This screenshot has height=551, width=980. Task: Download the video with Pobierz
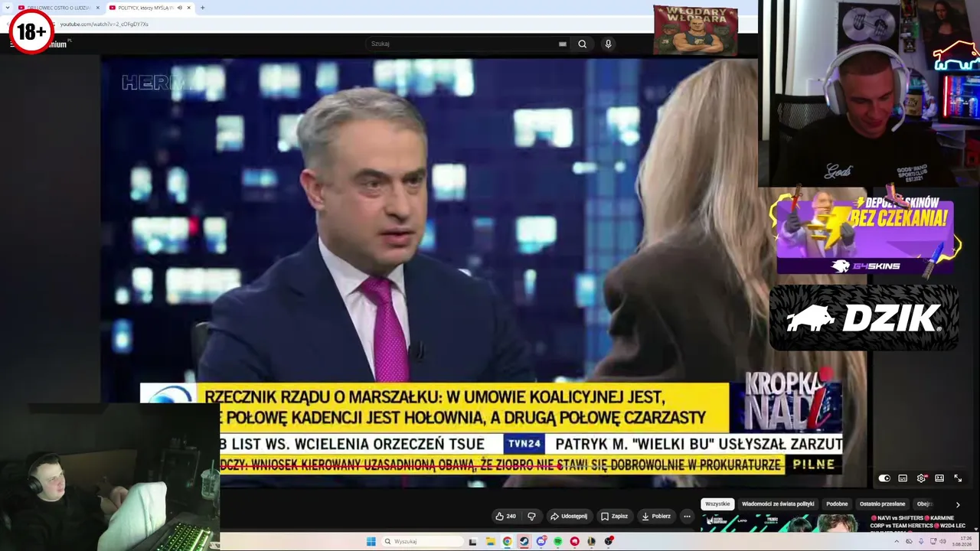[656, 517]
